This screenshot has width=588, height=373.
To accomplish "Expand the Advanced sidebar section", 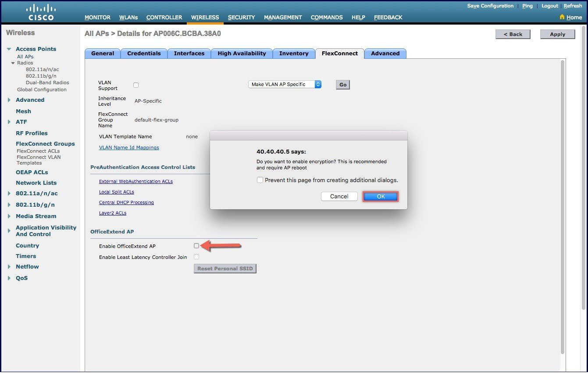I will coord(9,100).
